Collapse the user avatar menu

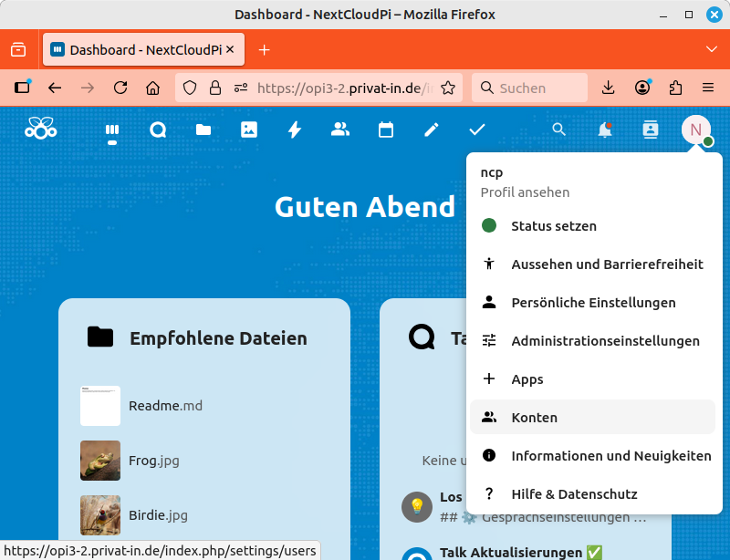[x=696, y=130]
